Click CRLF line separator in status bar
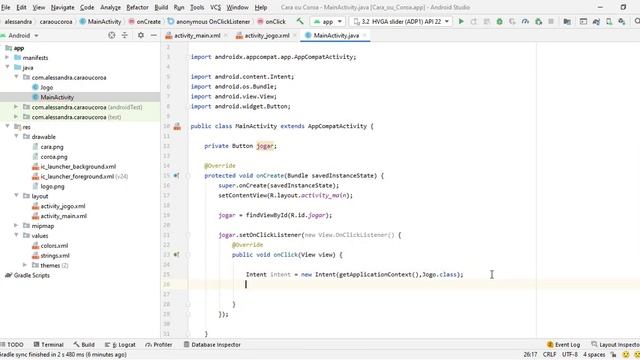 [x=549, y=354]
